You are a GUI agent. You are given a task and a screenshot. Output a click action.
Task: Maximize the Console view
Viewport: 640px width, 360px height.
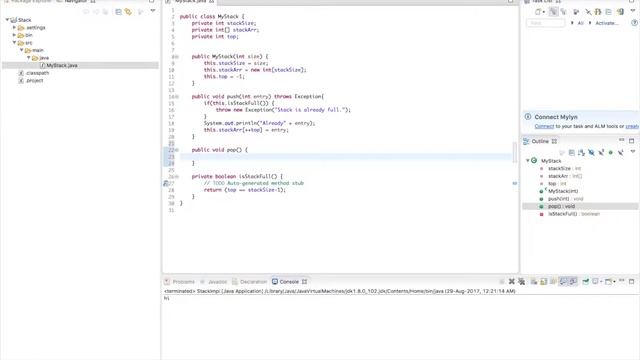[x=631, y=281]
